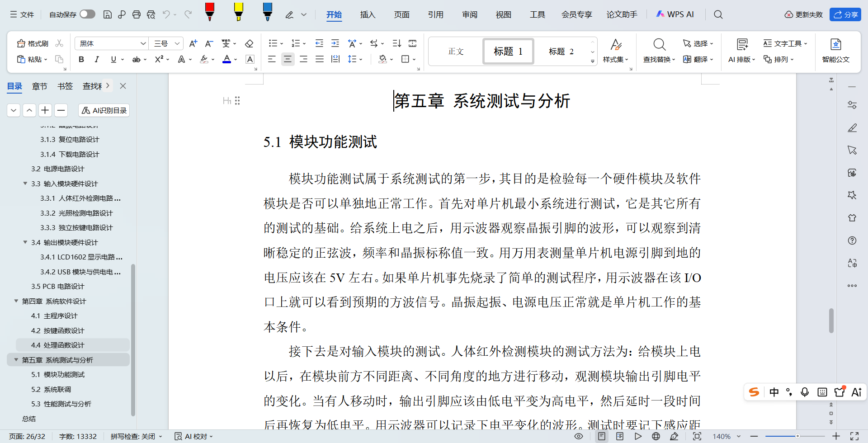Click the Save document icon
The image size is (868, 443).
point(108,14)
